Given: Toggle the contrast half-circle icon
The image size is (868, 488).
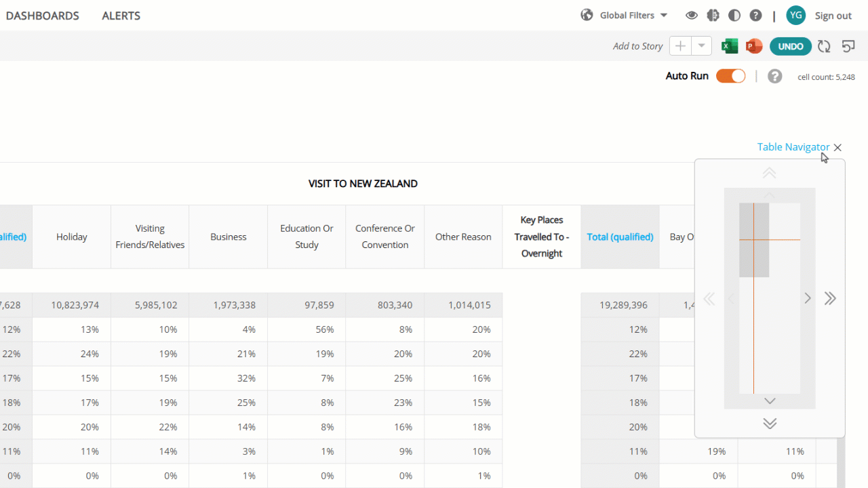Looking at the screenshot, I should click(x=734, y=15).
